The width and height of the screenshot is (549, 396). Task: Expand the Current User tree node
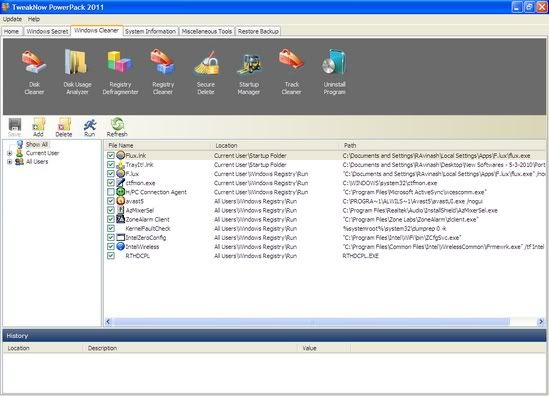[x=10, y=153]
